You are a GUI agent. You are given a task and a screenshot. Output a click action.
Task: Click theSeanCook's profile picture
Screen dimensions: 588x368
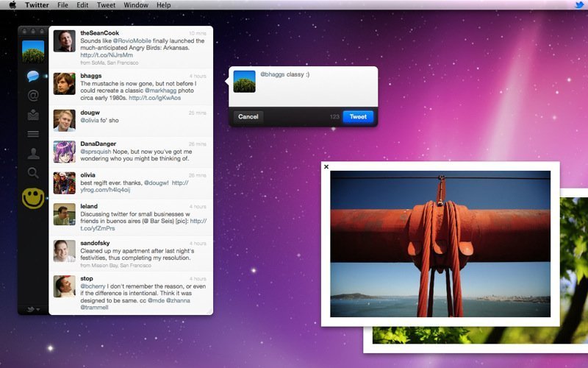tap(64, 41)
